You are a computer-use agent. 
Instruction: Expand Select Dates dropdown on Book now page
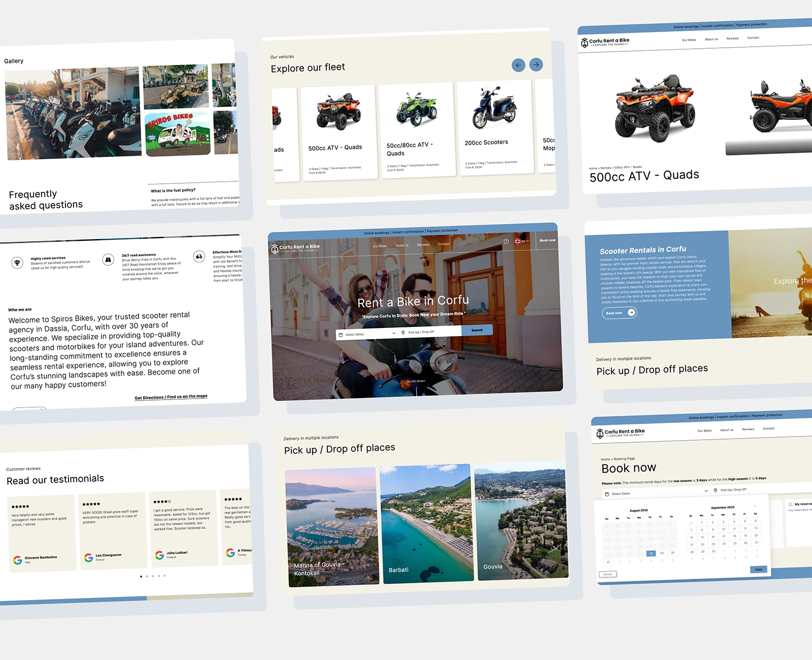[x=706, y=491]
